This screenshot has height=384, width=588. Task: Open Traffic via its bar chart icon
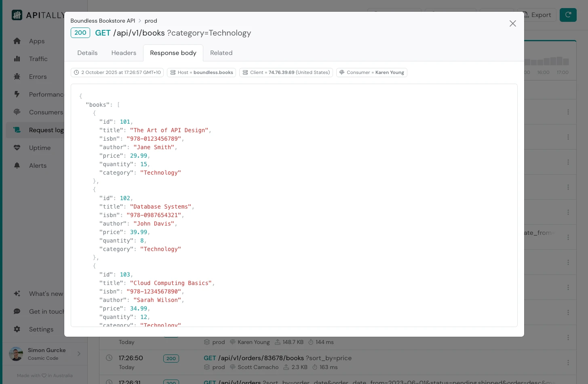click(17, 59)
